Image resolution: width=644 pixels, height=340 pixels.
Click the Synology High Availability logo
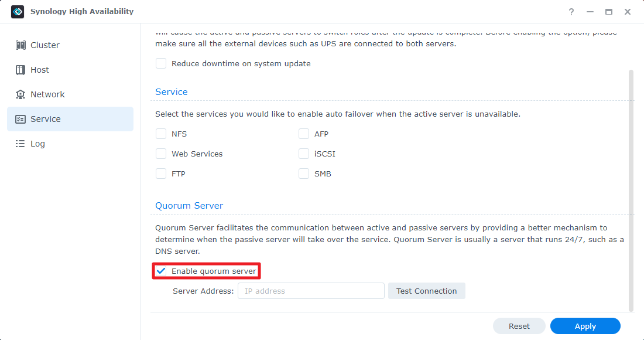pyautogui.click(x=18, y=11)
